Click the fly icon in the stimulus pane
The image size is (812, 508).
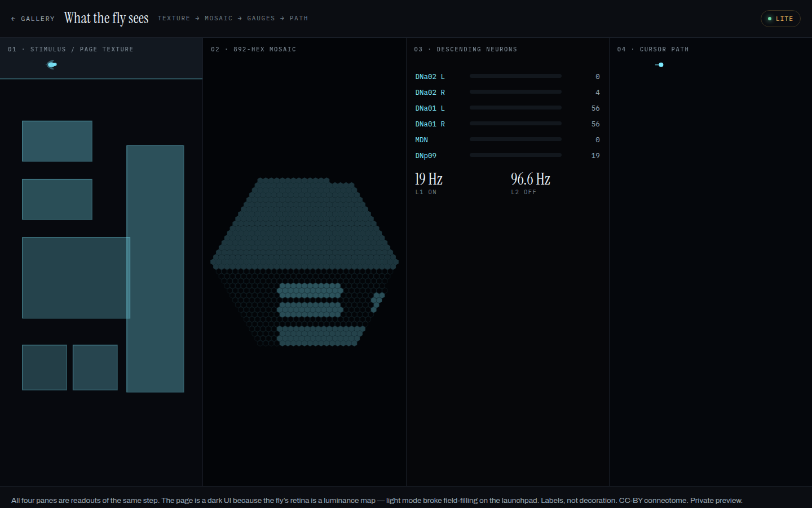click(x=51, y=65)
